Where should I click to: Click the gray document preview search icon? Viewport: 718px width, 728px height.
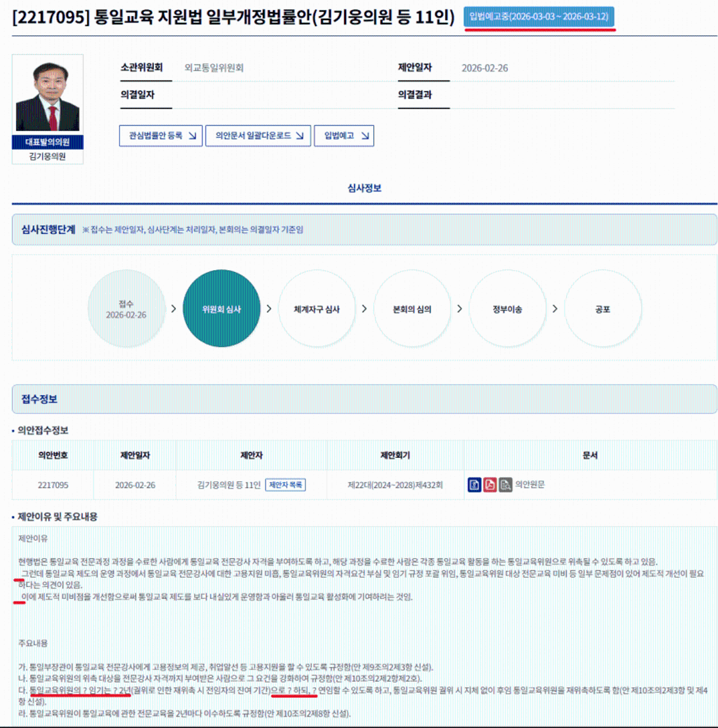click(505, 485)
